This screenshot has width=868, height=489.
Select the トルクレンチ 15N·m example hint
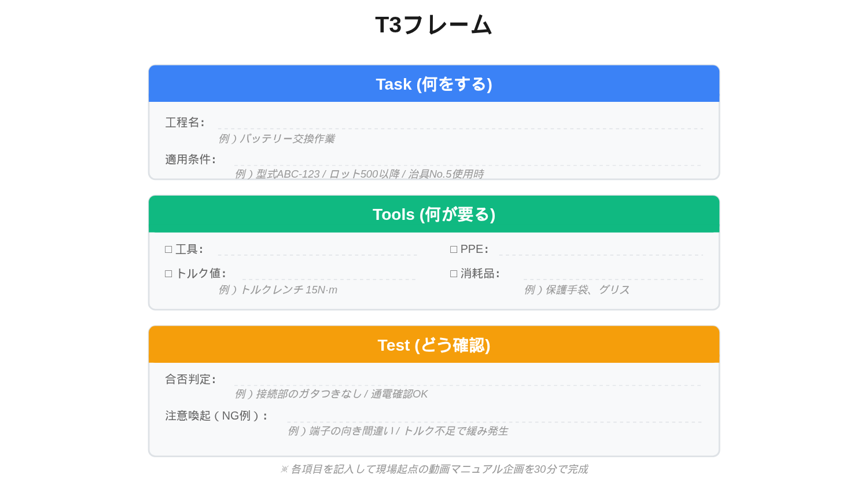278,290
